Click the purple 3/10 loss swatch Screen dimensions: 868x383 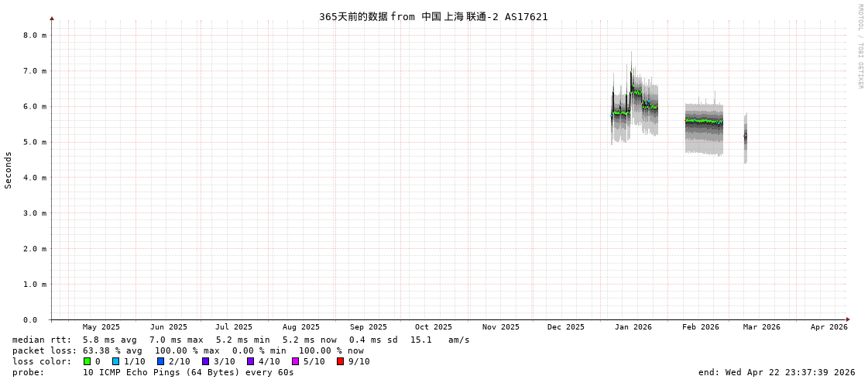pos(205,361)
